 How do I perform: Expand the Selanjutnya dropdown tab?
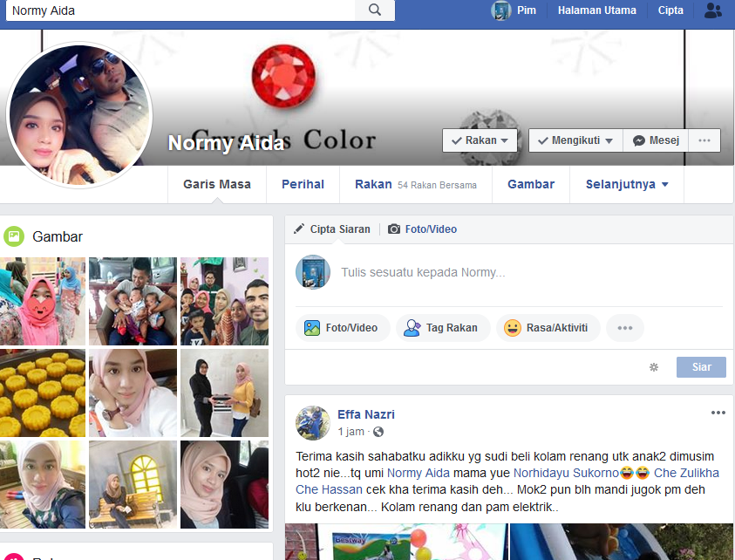tap(627, 184)
